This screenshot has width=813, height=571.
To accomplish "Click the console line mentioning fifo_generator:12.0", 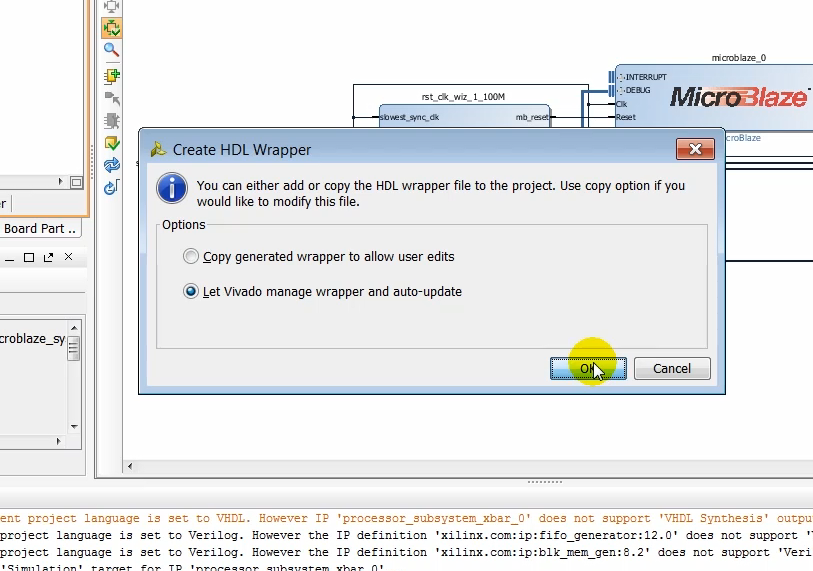I will (x=406, y=535).
